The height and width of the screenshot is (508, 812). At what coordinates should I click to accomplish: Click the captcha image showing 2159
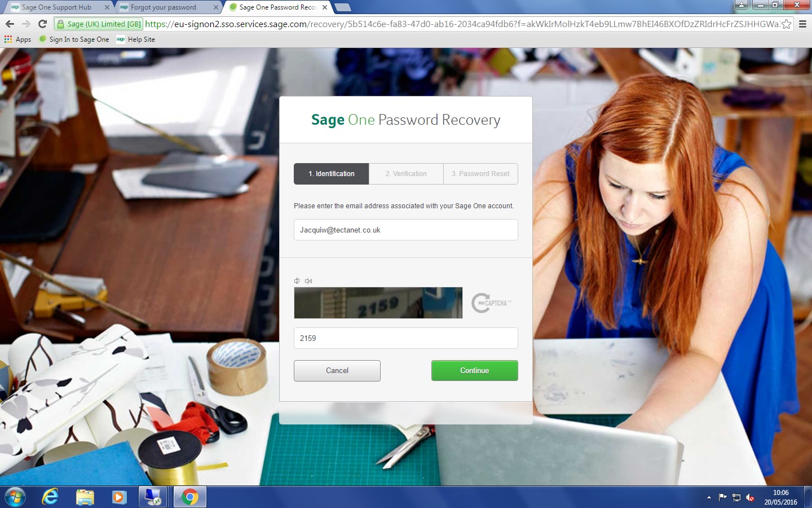pos(378,303)
